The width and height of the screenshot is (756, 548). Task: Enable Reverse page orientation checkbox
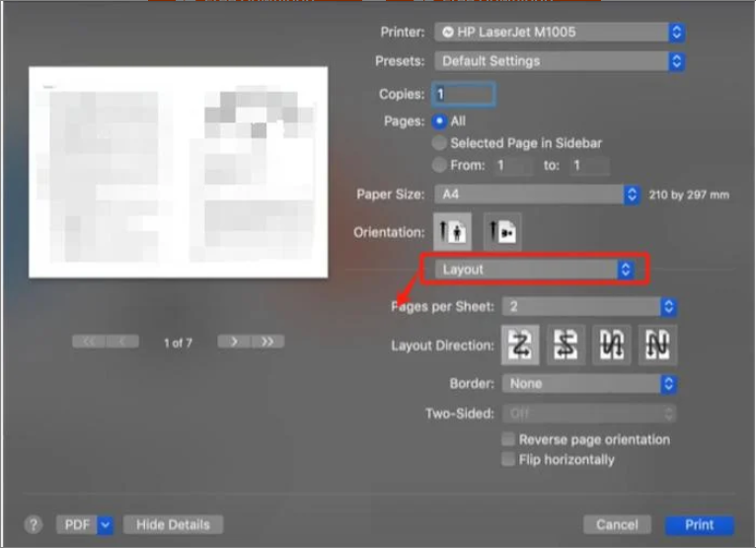click(508, 439)
